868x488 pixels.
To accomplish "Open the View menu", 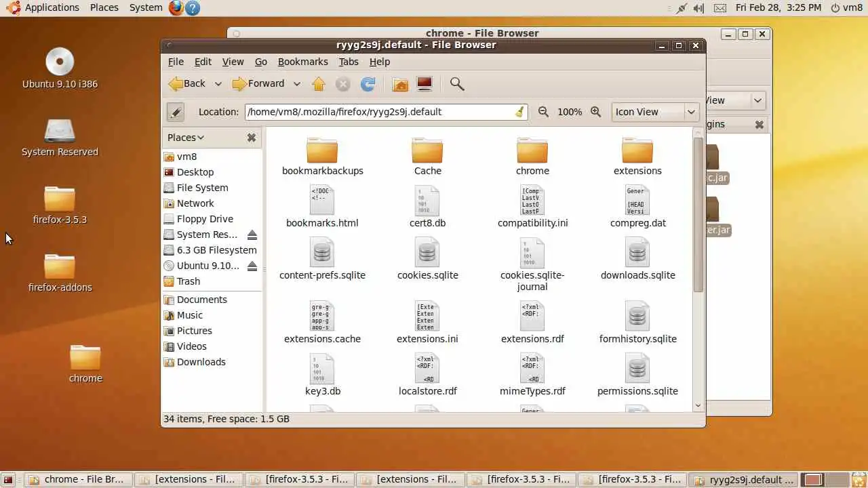I will (x=233, y=62).
